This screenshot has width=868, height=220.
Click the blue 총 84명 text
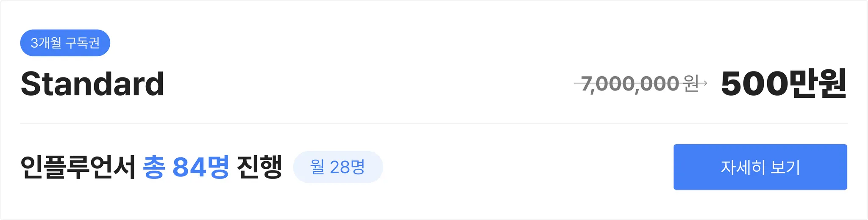pyautogui.click(x=186, y=167)
